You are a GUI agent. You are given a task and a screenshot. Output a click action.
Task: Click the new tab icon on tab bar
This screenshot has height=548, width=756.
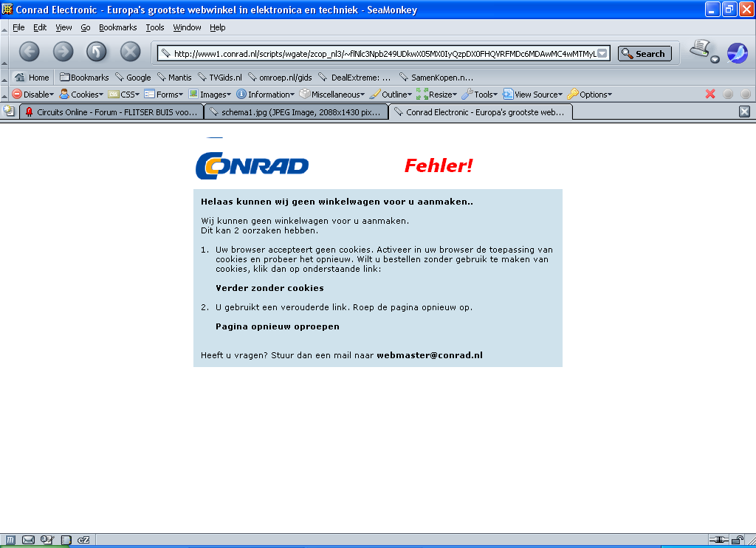tap(9, 112)
